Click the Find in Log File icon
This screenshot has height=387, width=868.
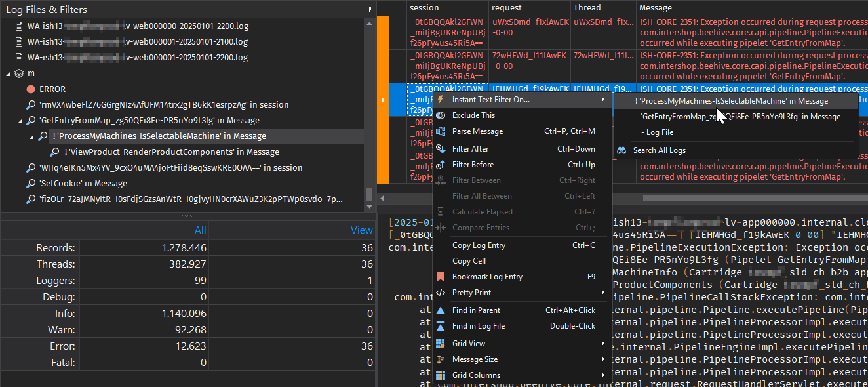(x=441, y=326)
